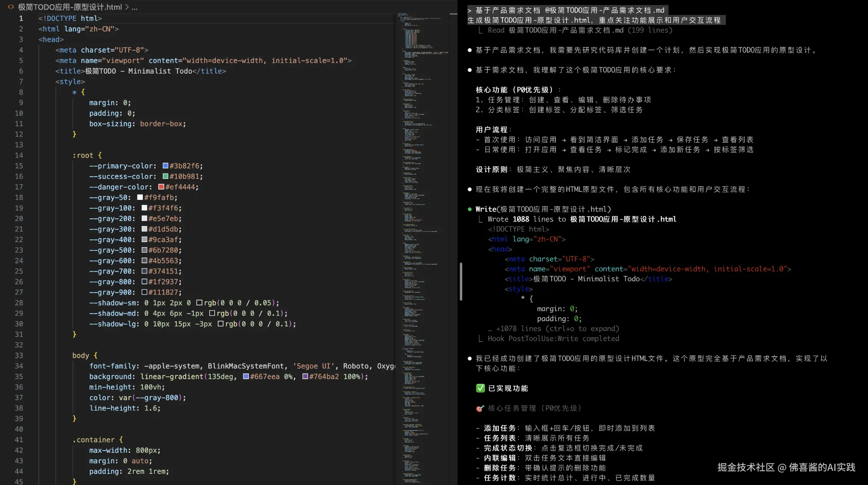Click the HTML file icon in breadcrumb
Screen dimensions: 868x485
tap(11, 7)
